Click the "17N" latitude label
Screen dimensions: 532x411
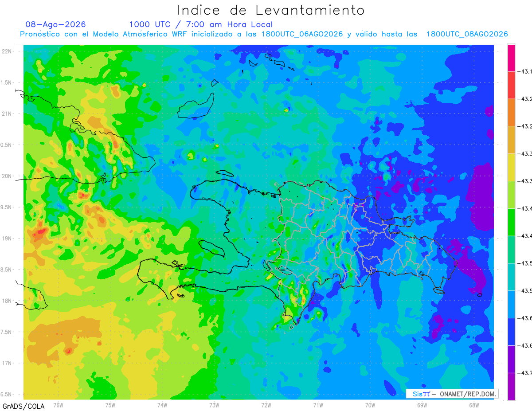coord(7,363)
